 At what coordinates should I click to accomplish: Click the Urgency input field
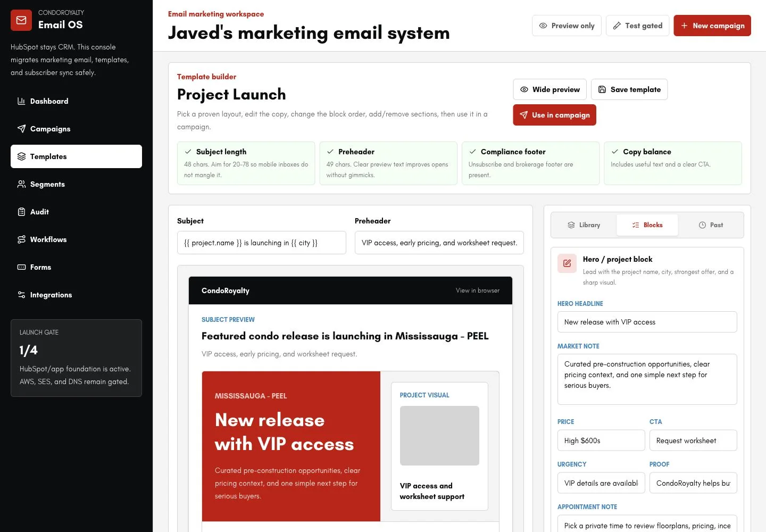[601, 483]
